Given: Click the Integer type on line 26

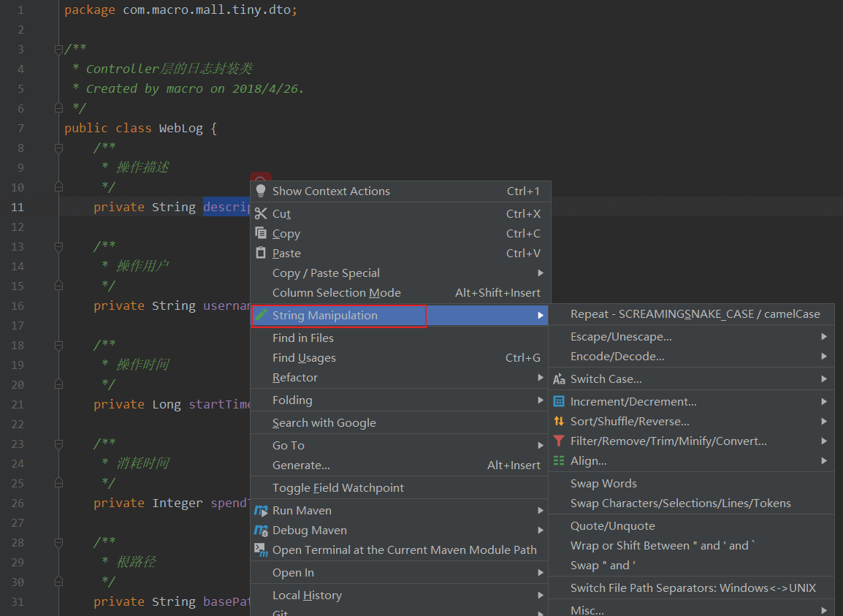Looking at the screenshot, I should point(178,503).
